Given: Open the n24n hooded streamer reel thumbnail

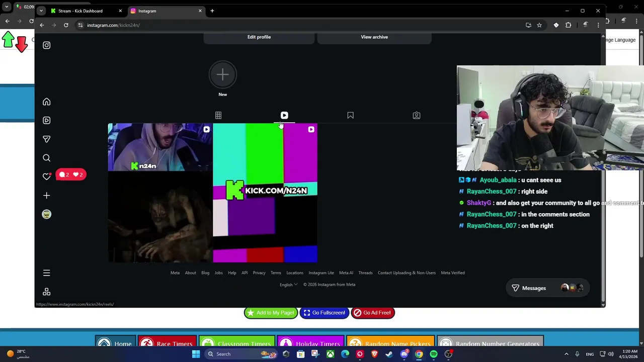Looking at the screenshot, I should [159, 193].
